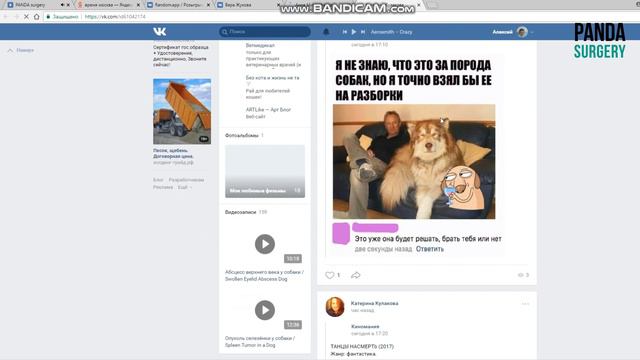Click the user avatar in the header

point(522,32)
